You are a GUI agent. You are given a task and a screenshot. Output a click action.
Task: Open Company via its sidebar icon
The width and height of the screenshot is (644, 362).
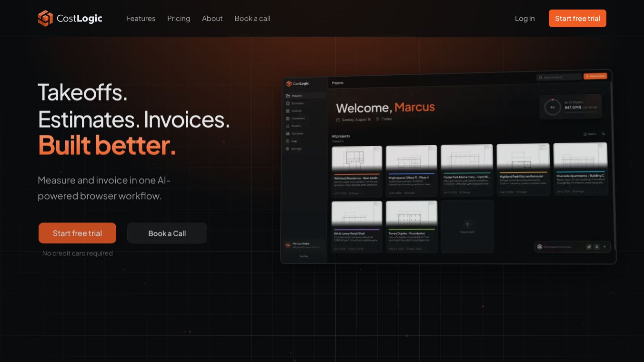288,134
